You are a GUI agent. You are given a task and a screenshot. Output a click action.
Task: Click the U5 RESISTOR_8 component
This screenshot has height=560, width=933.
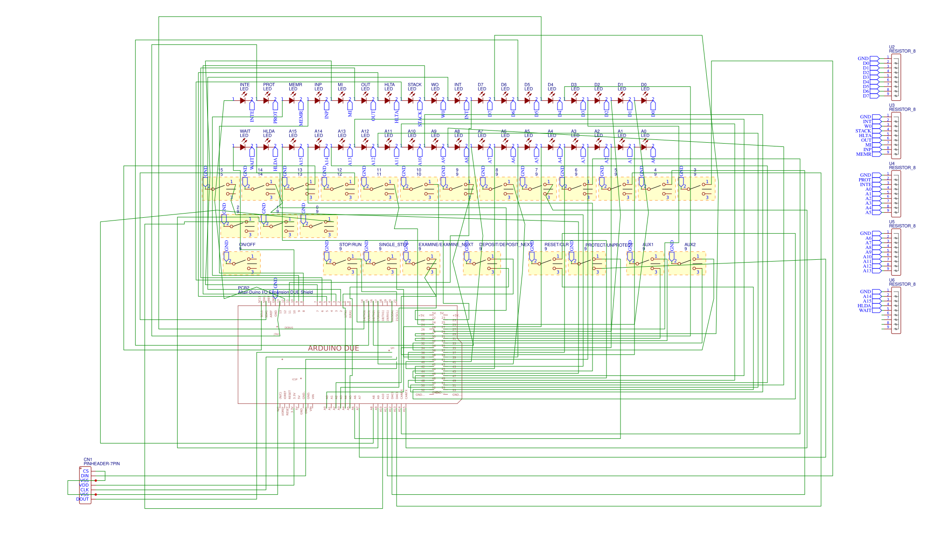pos(895,252)
